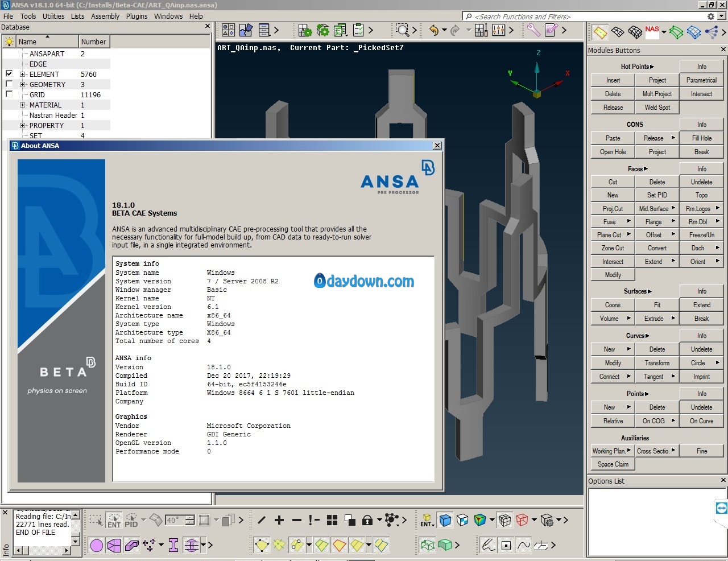Image resolution: width=728 pixels, height=561 pixels.
Task: Select the NAS Nastran deck icon
Action: pyautogui.click(x=652, y=32)
